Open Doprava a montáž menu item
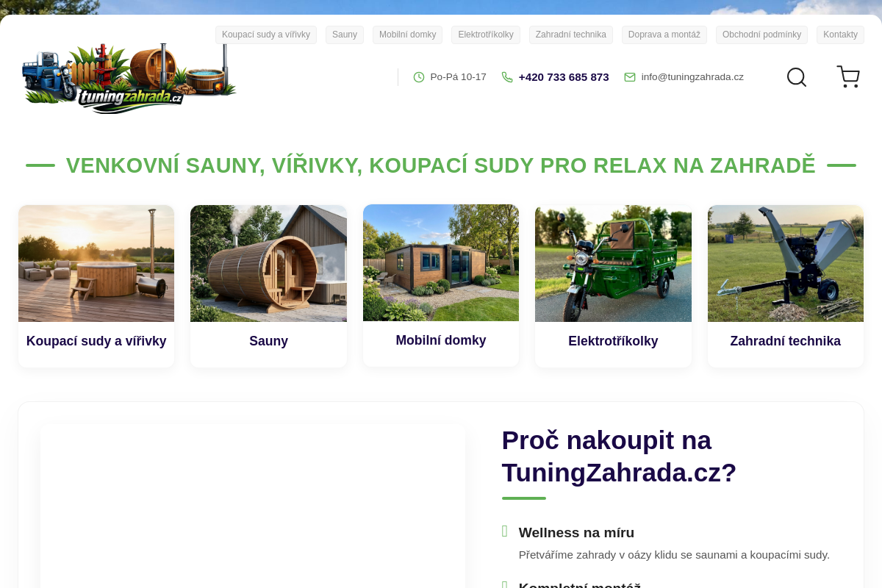The image size is (882, 588). click(x=664, y=35)
